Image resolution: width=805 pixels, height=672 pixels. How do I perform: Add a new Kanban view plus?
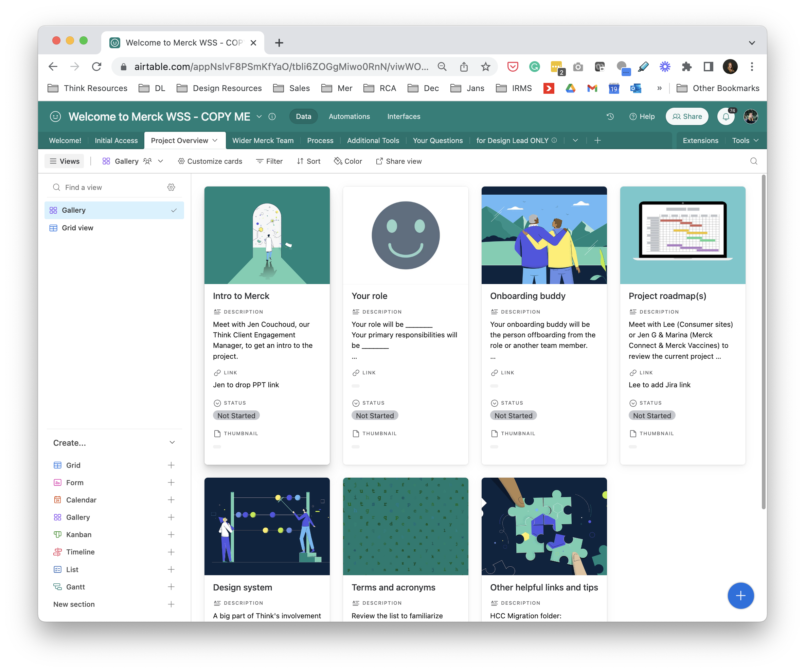click(x=171, y=534)
